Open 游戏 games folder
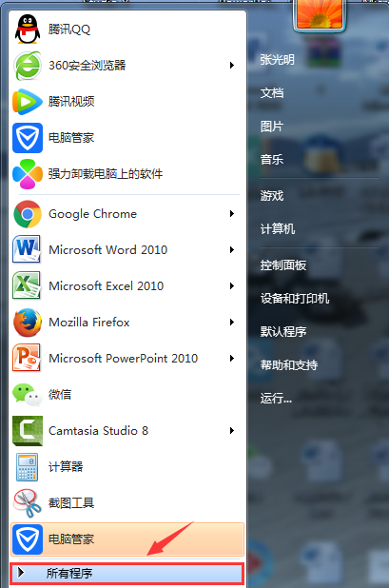 (272, 195)
